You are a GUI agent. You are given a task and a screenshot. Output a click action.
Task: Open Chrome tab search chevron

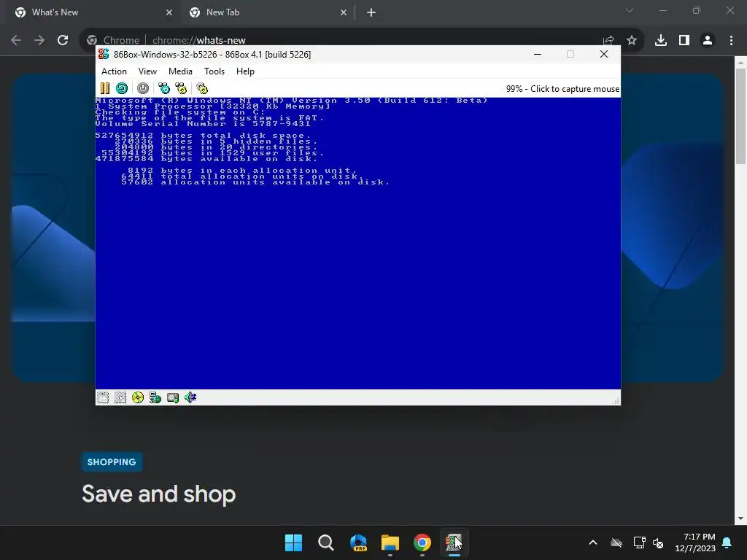coord(630,10)
